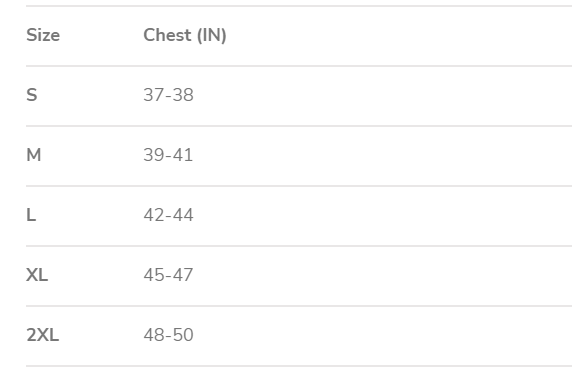
Task: Click the empty area right of 45-47
Action: 383,276
